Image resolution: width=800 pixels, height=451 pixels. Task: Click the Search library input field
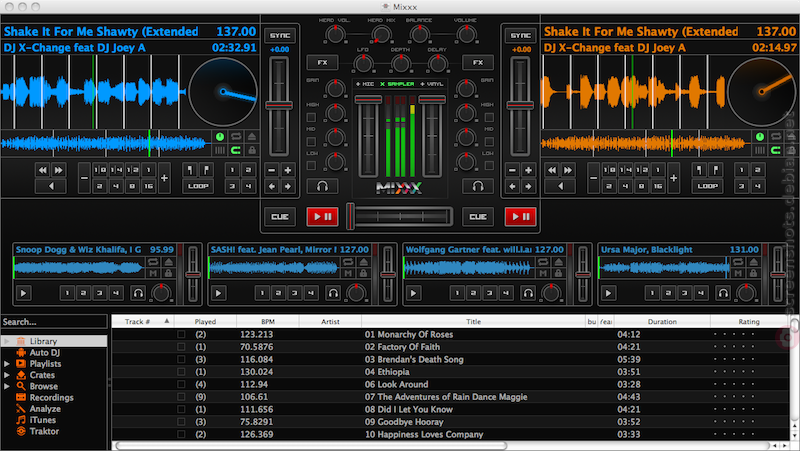coord(54,322)
